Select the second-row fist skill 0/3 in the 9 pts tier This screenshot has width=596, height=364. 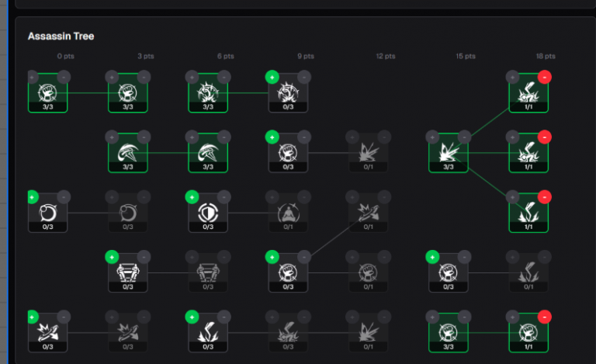click(x=288, y=153)
